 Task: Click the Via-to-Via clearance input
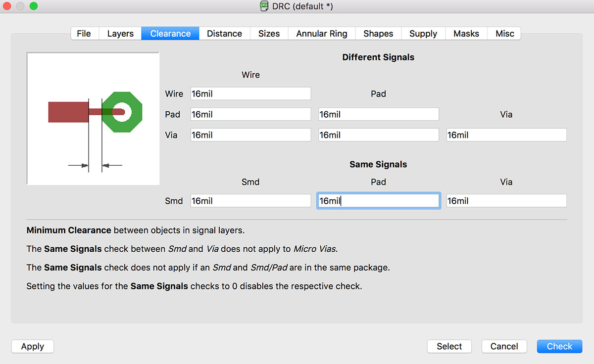pos(506,135)
